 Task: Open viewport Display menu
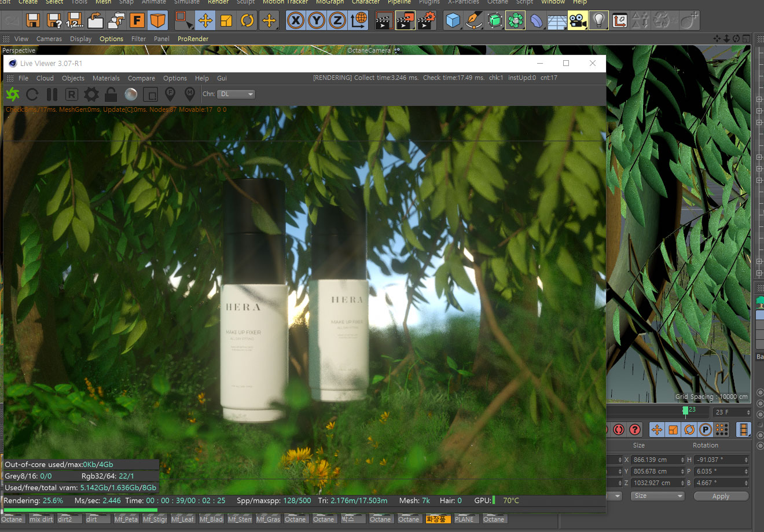(x=81, y=39)
